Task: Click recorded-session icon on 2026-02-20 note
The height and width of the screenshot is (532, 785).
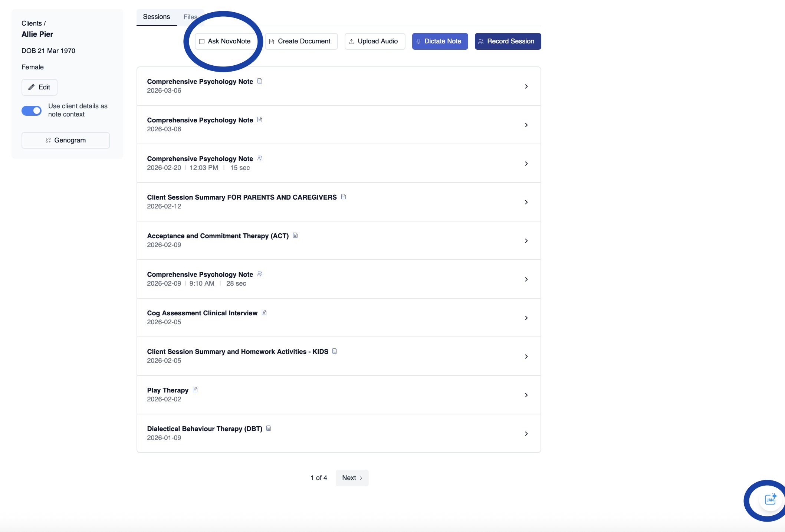Action: click(260, 158)
